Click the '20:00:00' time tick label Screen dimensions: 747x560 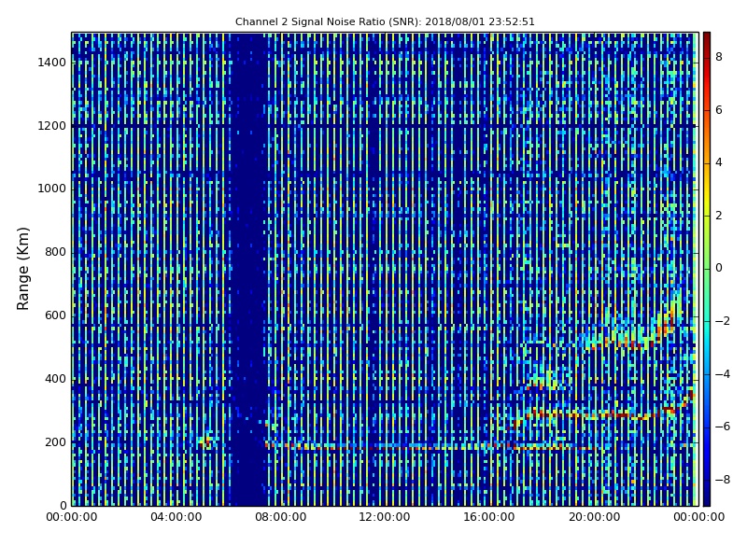coord(594,517)
